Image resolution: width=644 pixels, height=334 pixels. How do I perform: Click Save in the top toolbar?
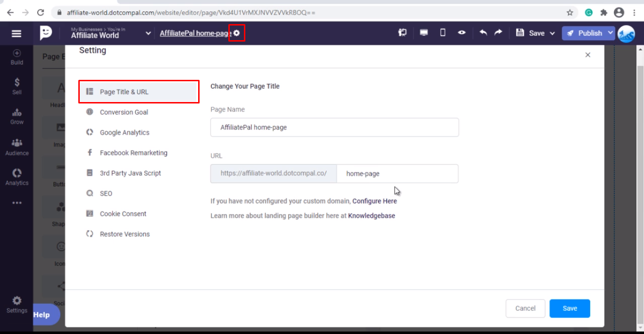531,33
